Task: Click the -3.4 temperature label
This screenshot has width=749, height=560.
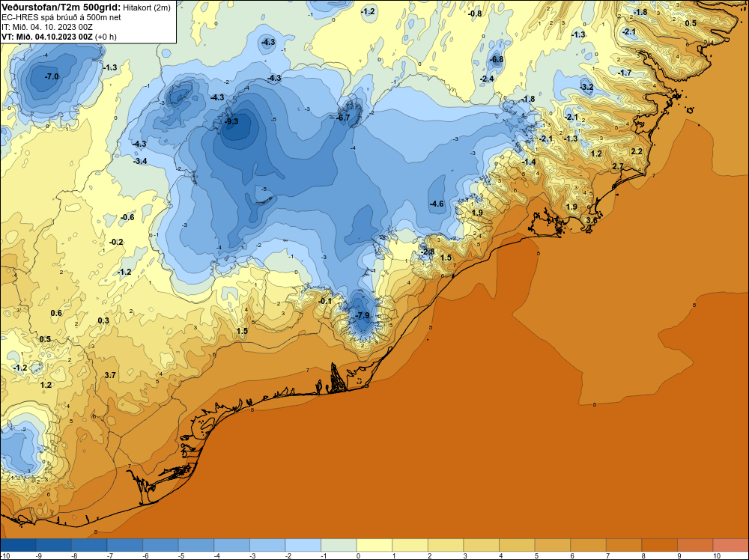Action: coord(140,162)
